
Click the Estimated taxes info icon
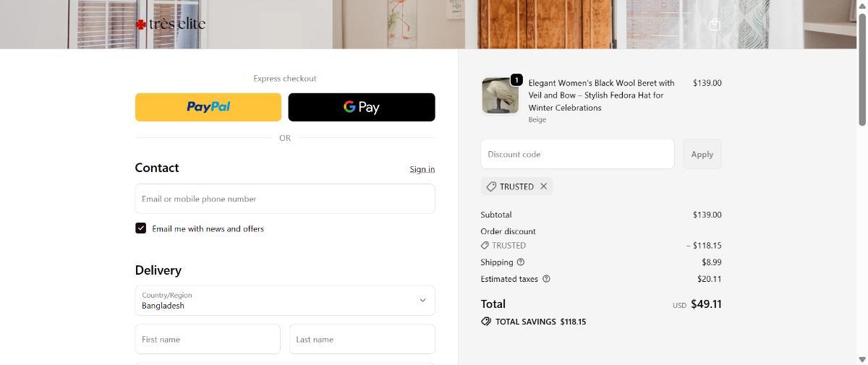546,279
